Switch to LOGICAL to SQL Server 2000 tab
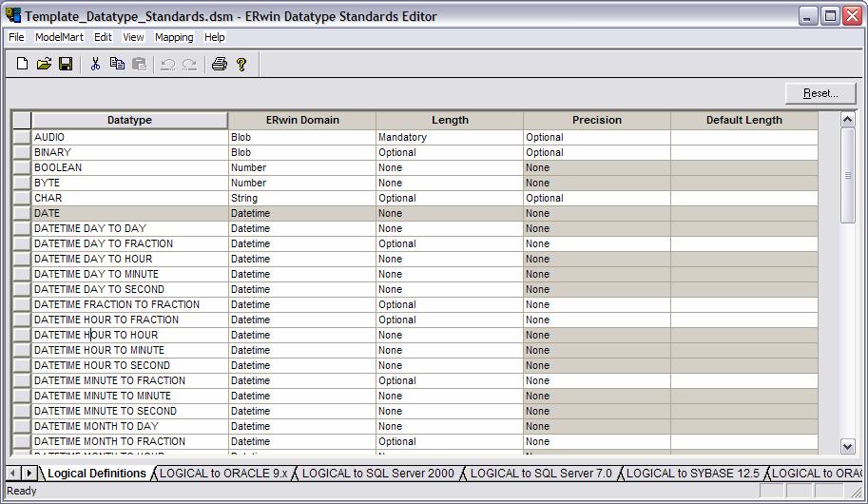 (377, 473)
